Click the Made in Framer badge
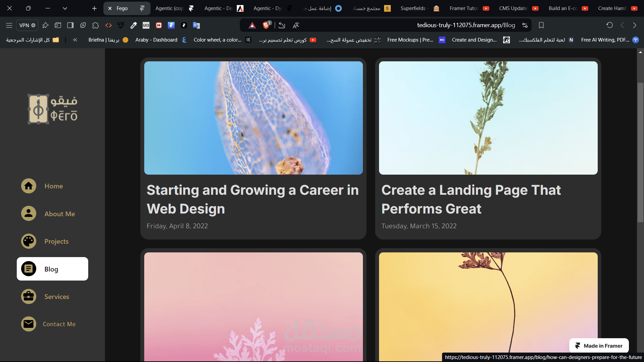Screen dimensions: 644x362 point(599,346)
